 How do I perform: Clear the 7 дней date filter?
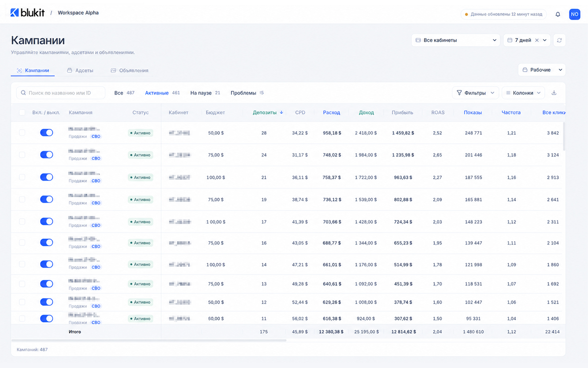tap(537, 40)
